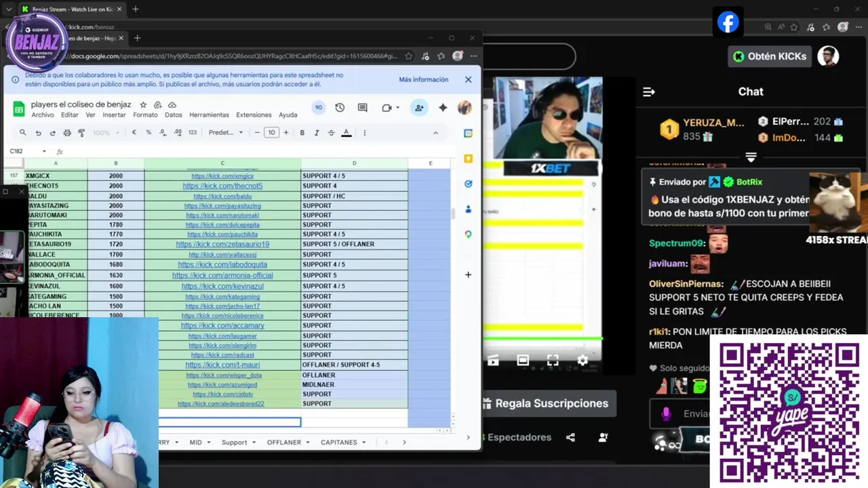Undo the last action in Sheets
Image resolution: width=868 pixels, height=488 pixels.
pyautogui.click(x=38, y=133)
